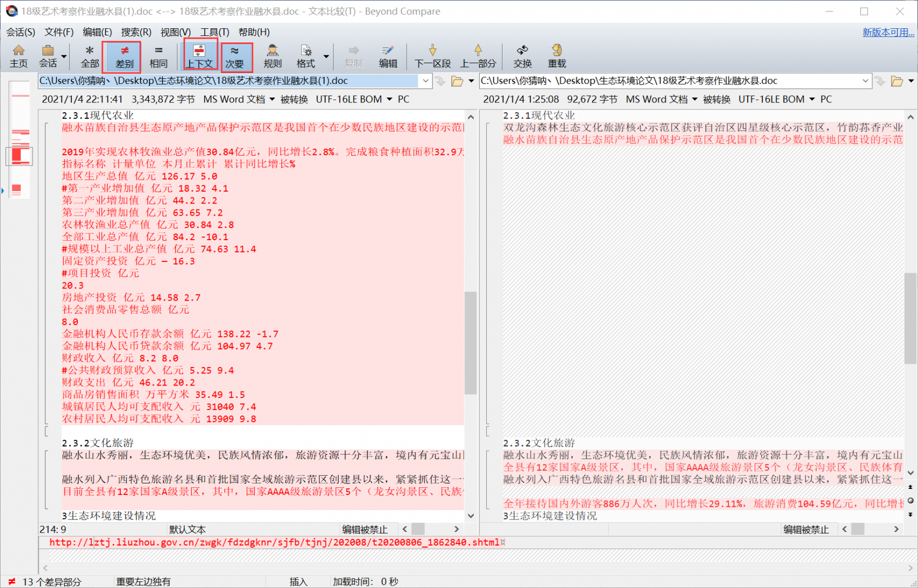The height and width of the screenshot is (588, 918).
Task: Open the Edit (编辑) menu
Action: click(x=97, y=32)
